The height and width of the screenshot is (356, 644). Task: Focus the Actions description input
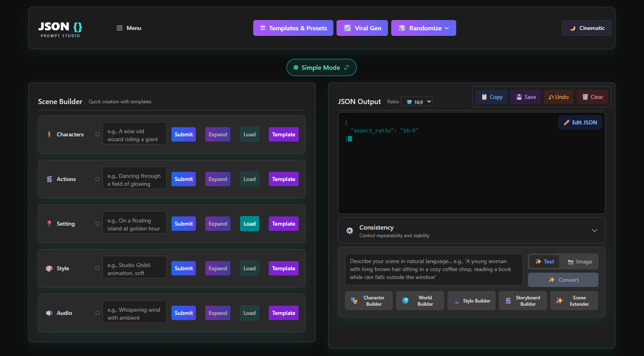click(134, 178)
